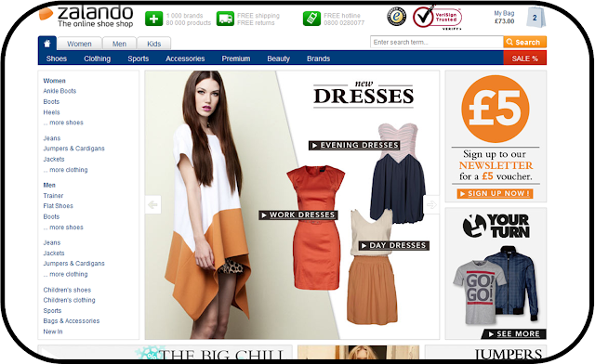Open Women's Jumpers & Cardigans link
Image resolution: width=595 pixels, height=364 pixels.
[74, 149]
